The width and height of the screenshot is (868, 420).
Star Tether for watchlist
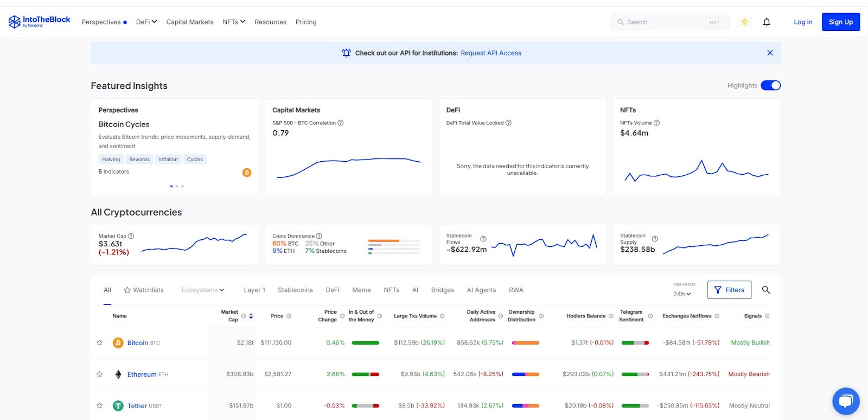[x=99, y=406]
